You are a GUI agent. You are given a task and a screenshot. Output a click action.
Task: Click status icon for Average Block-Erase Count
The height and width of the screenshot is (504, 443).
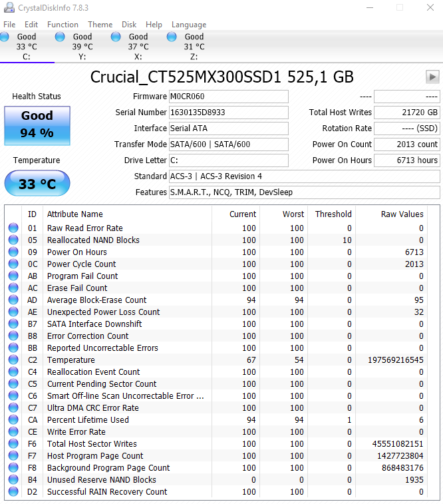pos(13,300)
